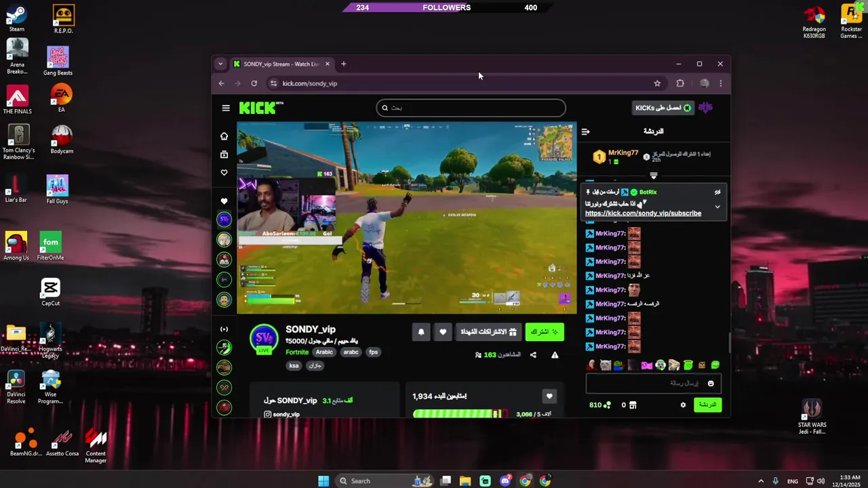Open a new browser tab
The width and height of the screenshot is (868, 488).
(x=344, y=64)
